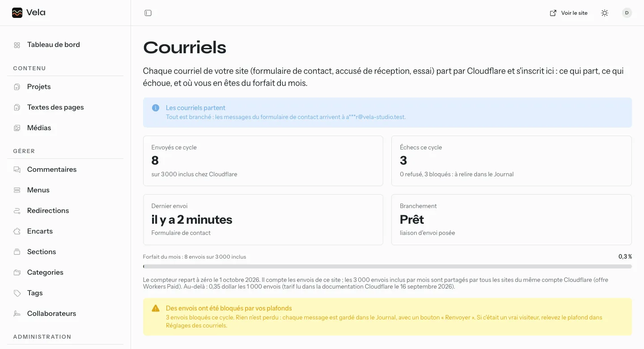Click the Redirections arrow icon
This screenshot has height=349, width=644.
point(17,211)
